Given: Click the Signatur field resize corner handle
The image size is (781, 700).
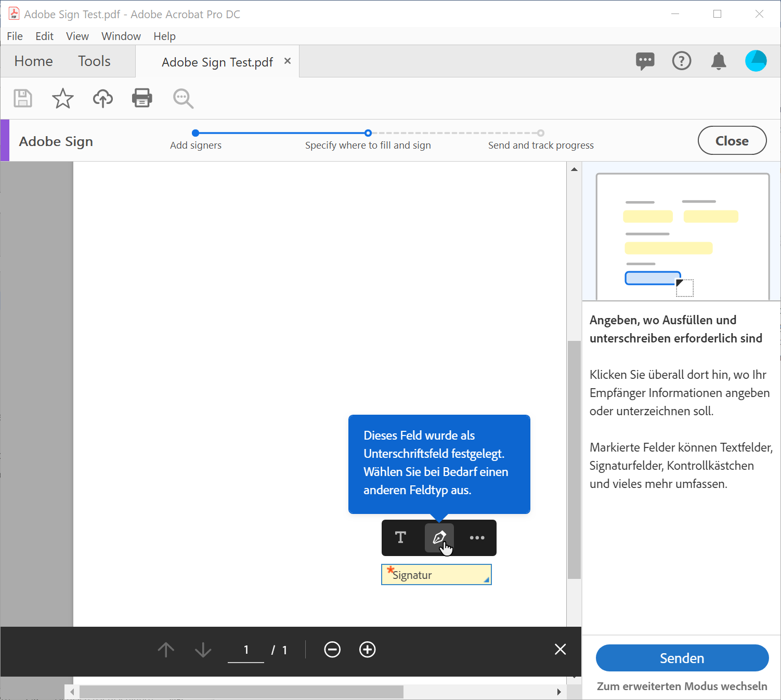Looking at the screenshot, I should click(487, 580).
